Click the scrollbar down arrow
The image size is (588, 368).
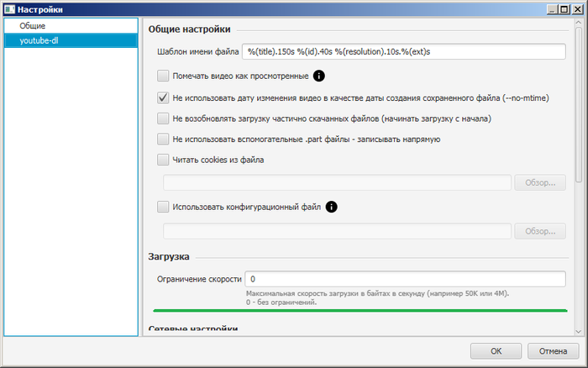578,332
